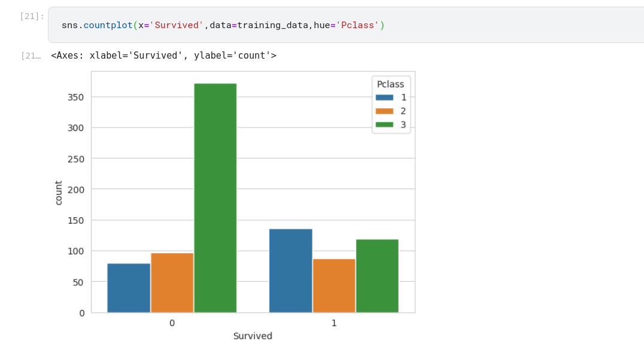Click the orange legend swatch for Pclass 2
The width and height of the screenshot is (644, 359).
[x=384, y=111]
